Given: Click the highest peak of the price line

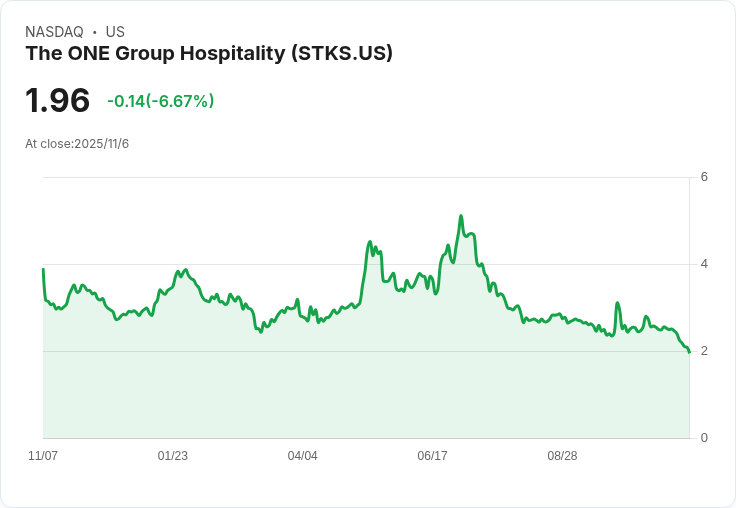Looking at the screenshot, I should [x=461, y=216].
